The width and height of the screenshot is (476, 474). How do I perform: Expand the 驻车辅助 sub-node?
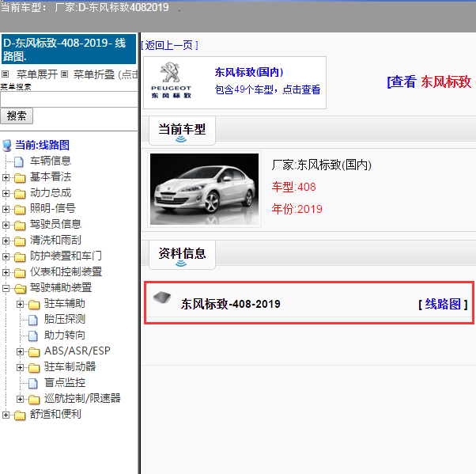point(20,304)
